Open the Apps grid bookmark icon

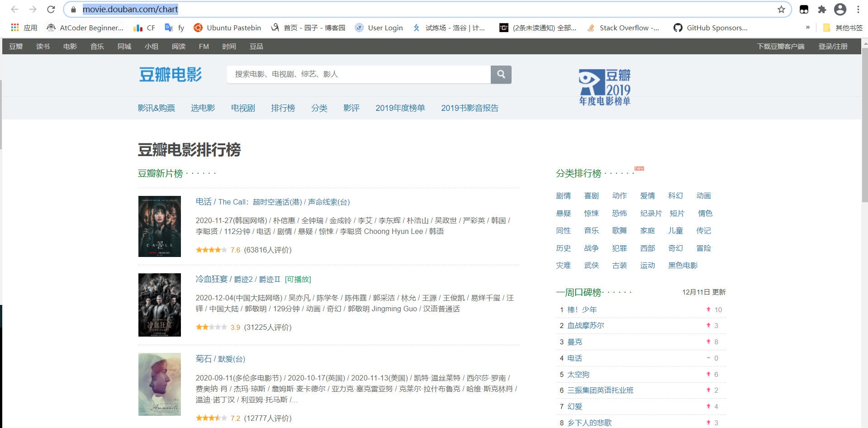click(15, 28)
